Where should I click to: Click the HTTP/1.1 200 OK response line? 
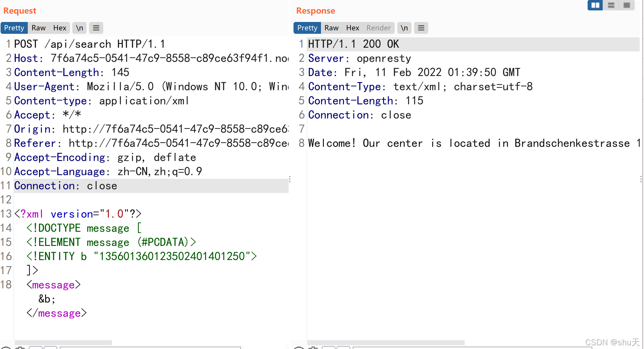coord(353,44)
